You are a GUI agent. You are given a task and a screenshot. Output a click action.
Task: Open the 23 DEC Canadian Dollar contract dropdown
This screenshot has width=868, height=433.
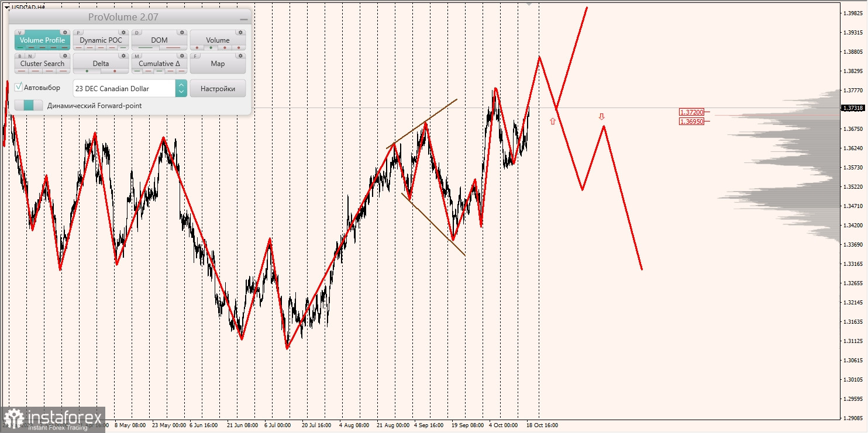(x=130, y=88)
